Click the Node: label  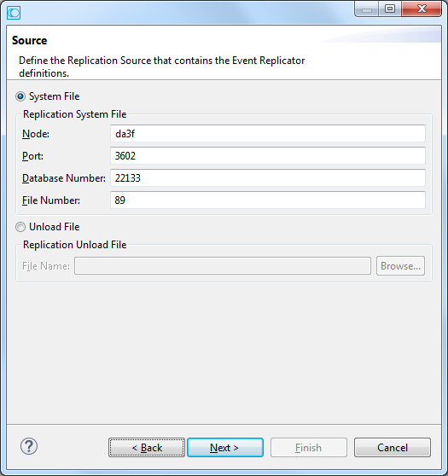[x=36, y=134]
